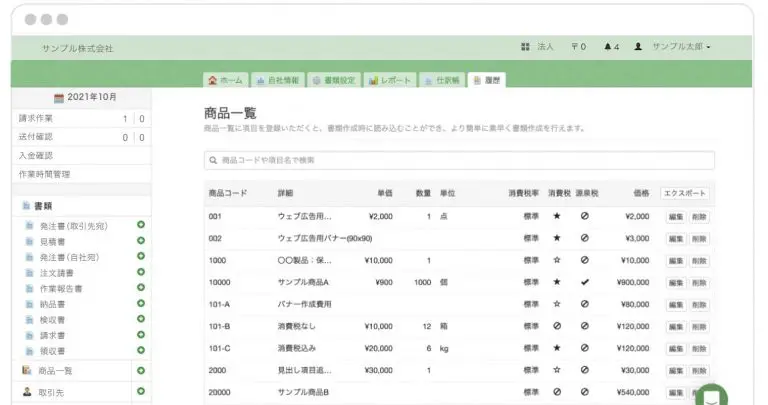Add a new 商品一覧 item with plus icon
The height and width of the screenshot is (405, 768).
tap(141, 371)
